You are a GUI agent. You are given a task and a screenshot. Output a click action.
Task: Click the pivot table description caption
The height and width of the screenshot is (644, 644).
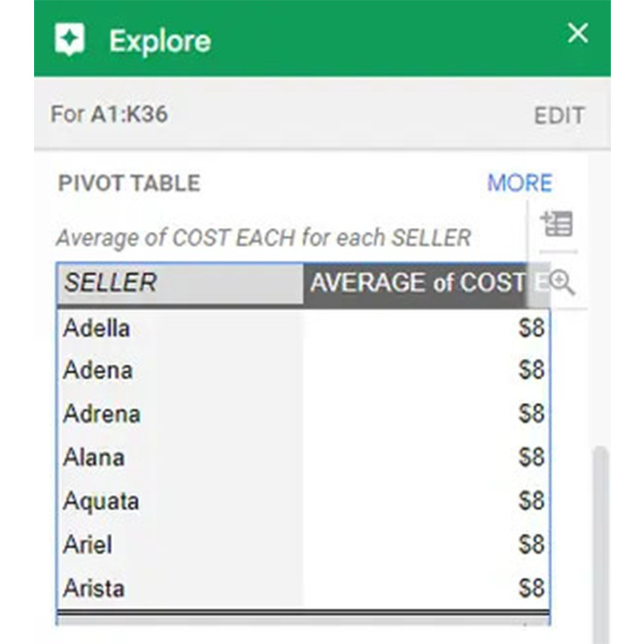(263, 237)
